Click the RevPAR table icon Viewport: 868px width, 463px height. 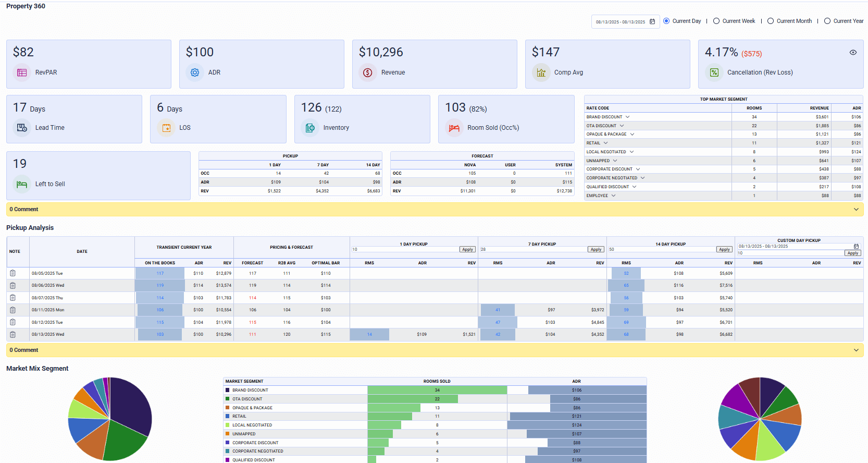point(22,73)
